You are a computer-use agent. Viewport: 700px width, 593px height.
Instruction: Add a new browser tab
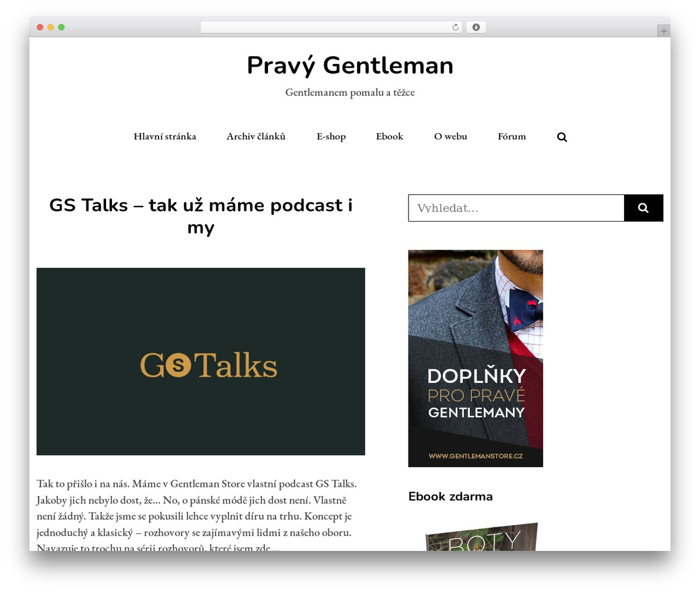(x=663, y=31)
